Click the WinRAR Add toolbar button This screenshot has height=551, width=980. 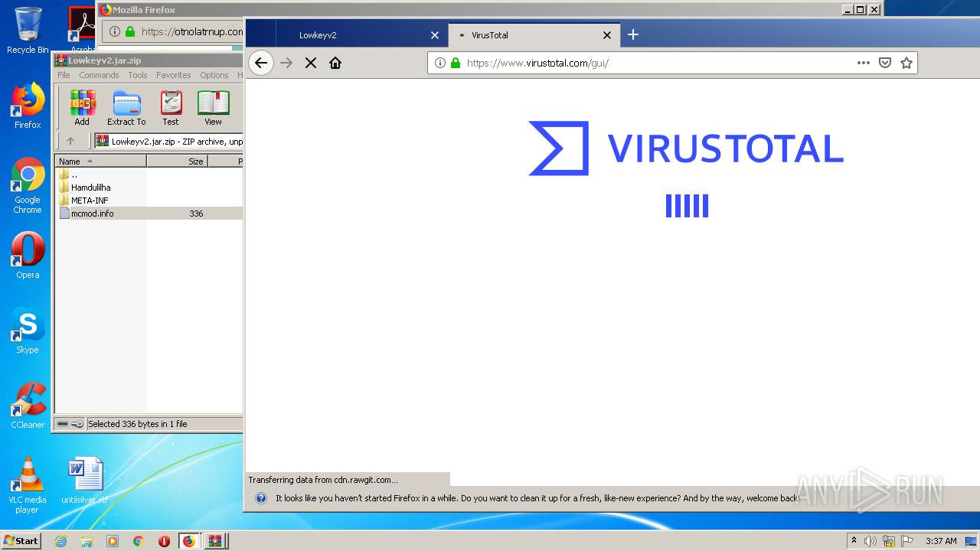(82, 108)
